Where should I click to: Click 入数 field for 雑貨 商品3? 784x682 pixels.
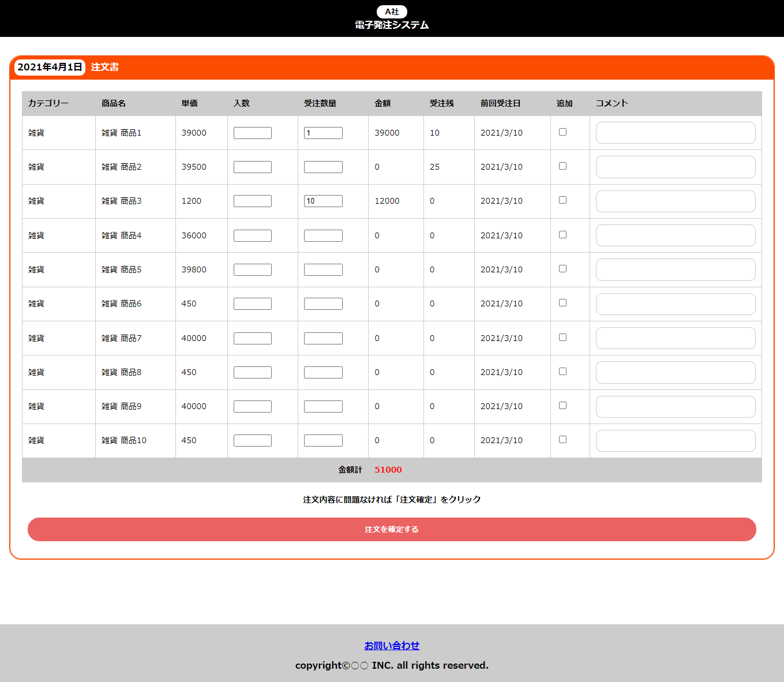(253, 201)
